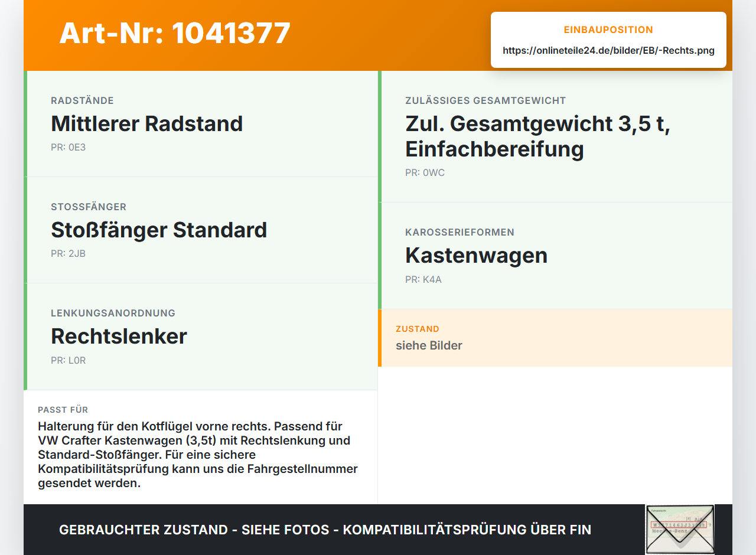Click the PR: 2JB code
The width and height of the screenshot is (756, 555).
click(x=68, y=253)
